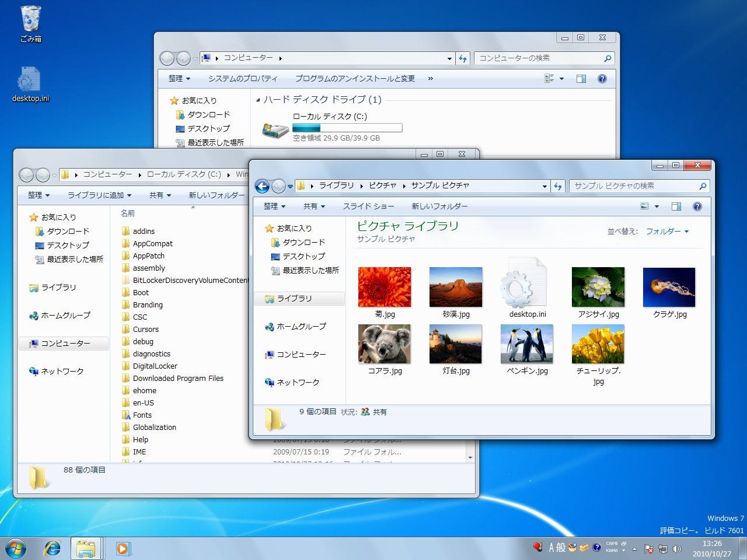
Task: Launch Windows Media Player from taskbar
Action: tap(123, 548)
